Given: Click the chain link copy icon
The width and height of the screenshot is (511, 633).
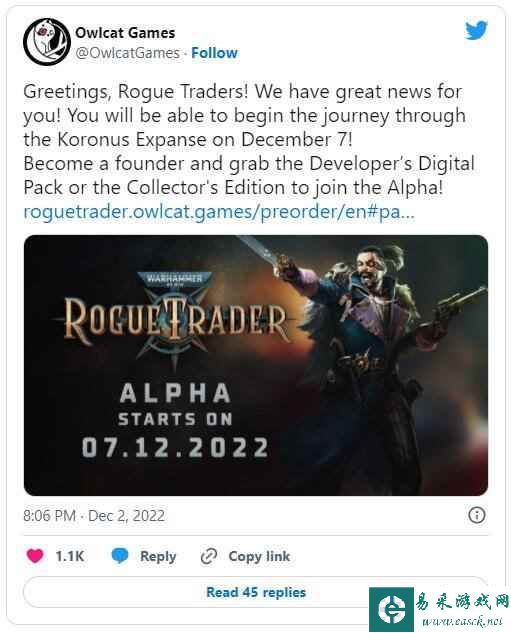Looking at the screenshot, I should pyautogui.click(x=209, y=556).
